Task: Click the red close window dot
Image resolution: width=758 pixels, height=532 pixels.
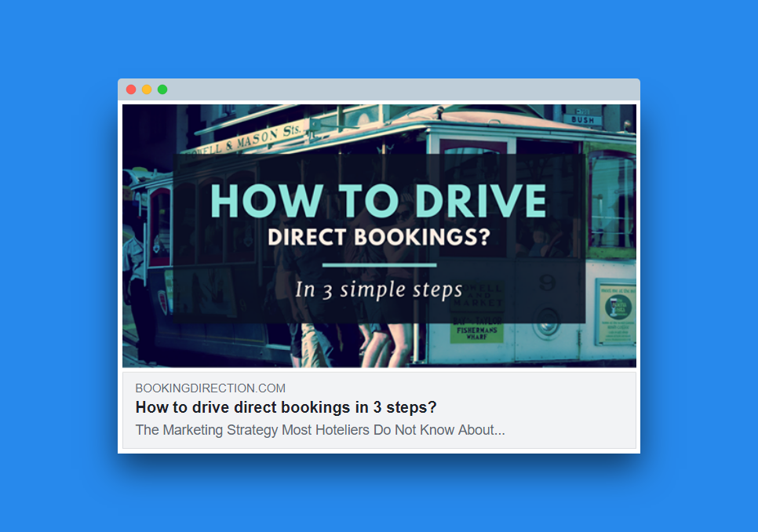Action: [131, 89]
